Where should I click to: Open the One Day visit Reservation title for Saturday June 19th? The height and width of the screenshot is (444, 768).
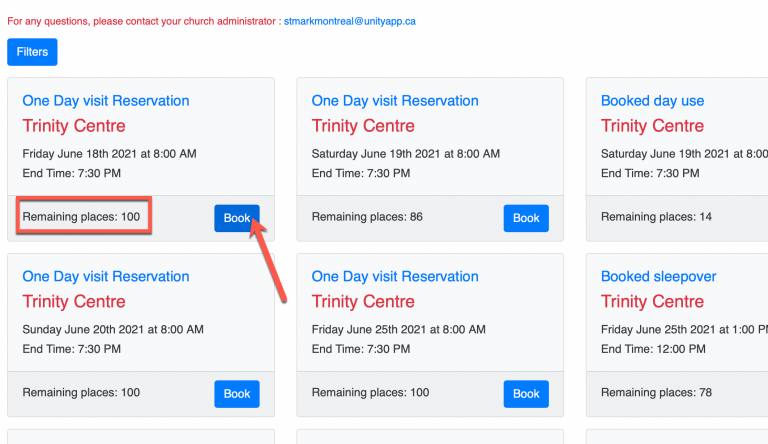click(x=395, y=101)
